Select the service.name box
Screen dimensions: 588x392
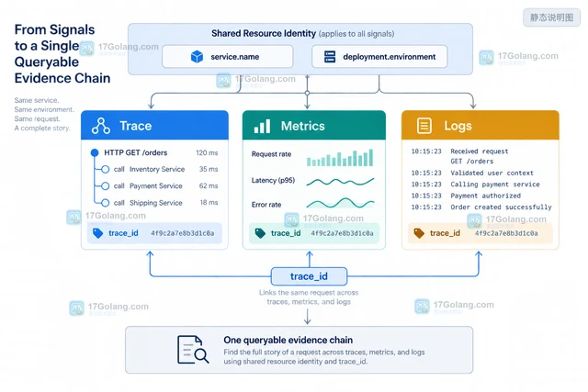click(228, 57)
